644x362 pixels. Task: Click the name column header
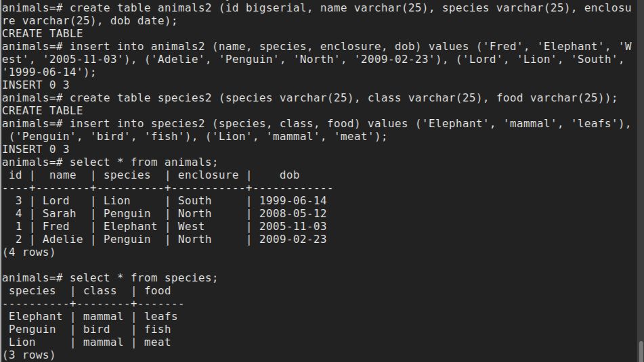point(62,175)
